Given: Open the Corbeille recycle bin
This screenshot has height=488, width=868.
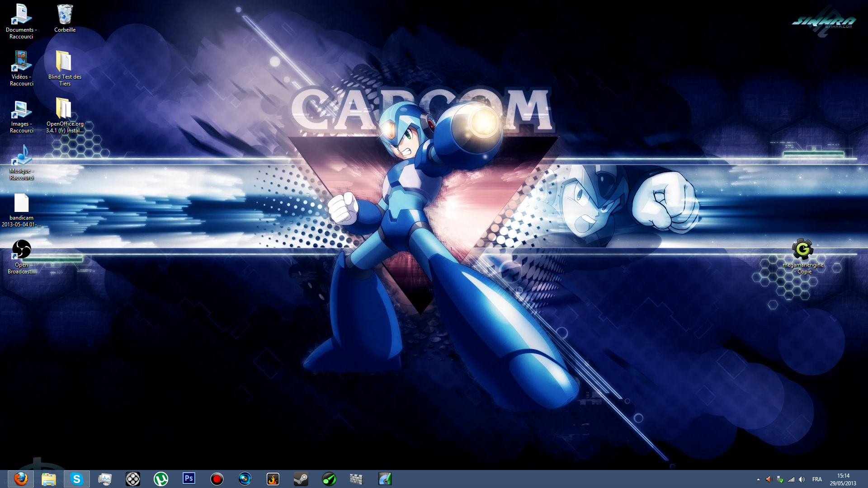Looking at the screenshot, I should (65, 18).
